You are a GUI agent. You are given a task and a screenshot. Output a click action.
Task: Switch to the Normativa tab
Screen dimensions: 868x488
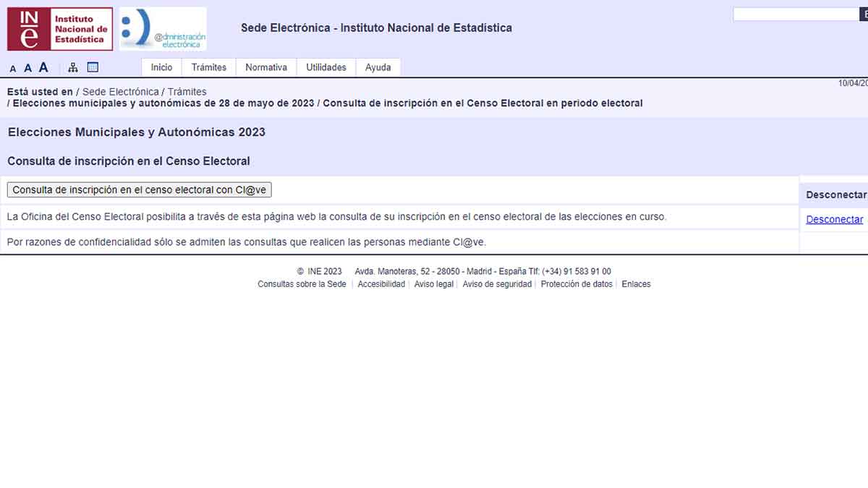pos(265,67)
